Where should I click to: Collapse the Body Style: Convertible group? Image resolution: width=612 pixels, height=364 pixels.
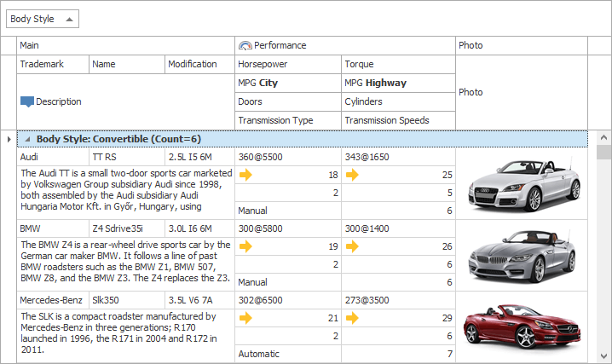point(27,139)
